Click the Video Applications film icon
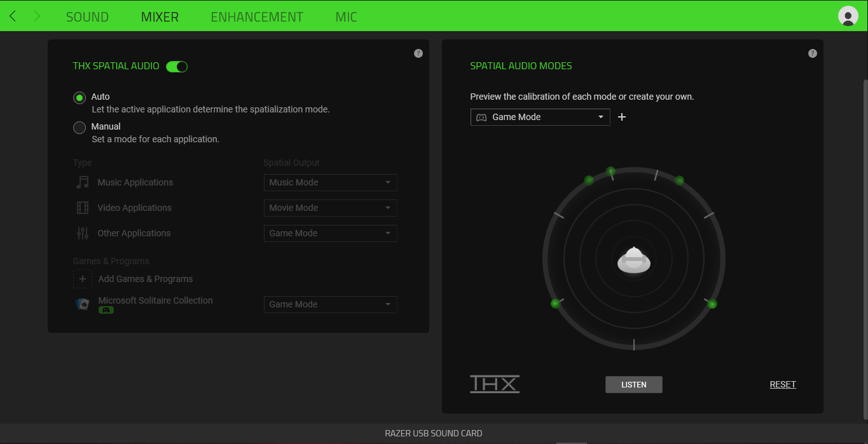 tap(83, 208)
